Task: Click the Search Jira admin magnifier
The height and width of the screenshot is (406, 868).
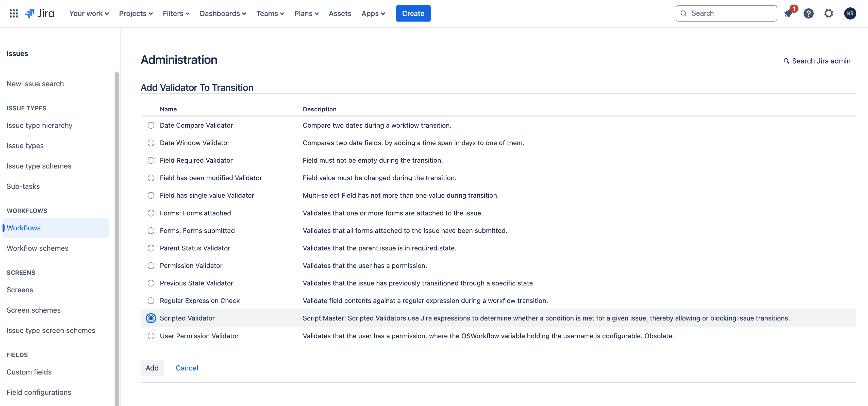Action: [787, 61]
